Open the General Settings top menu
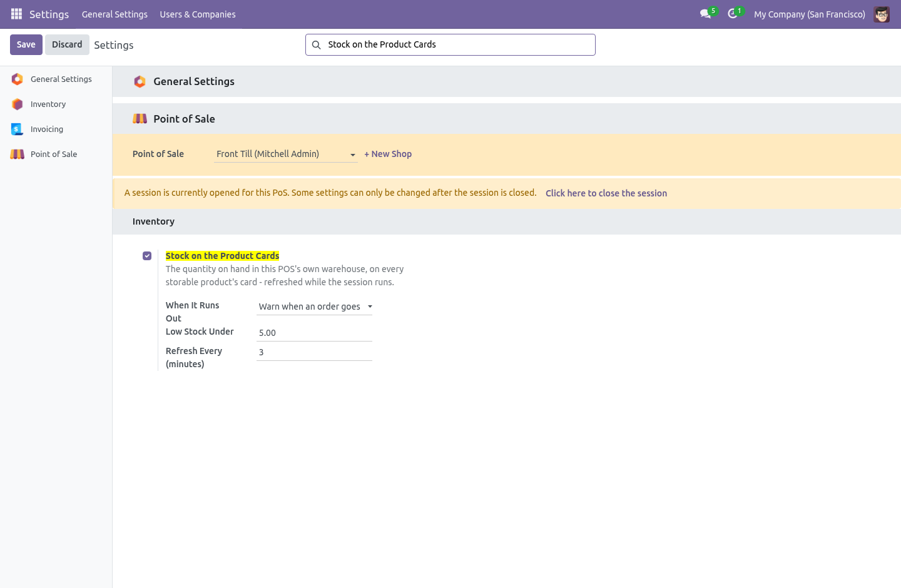The width and height of the screenshot is (901, 588). point(115,14)
